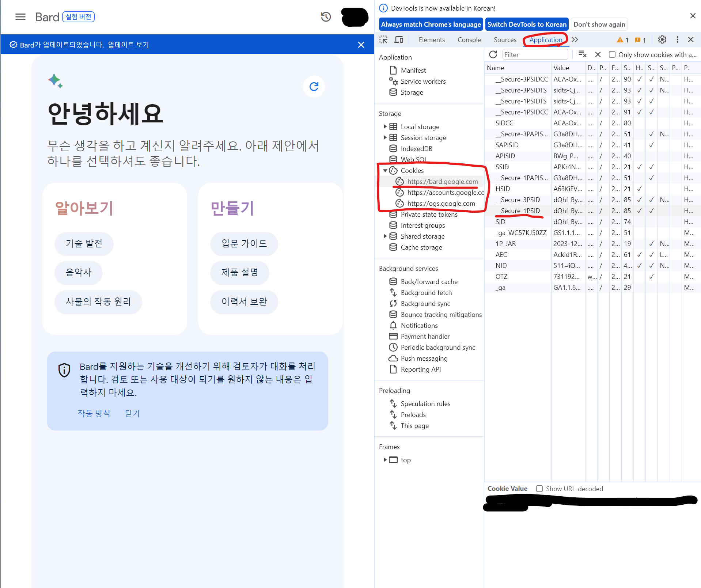
Task: Close the DevTools language infobar
Action: (693, 16)
